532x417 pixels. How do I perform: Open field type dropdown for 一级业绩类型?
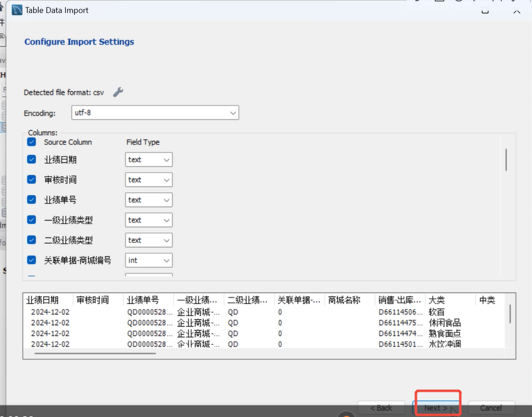coord(148,220)
